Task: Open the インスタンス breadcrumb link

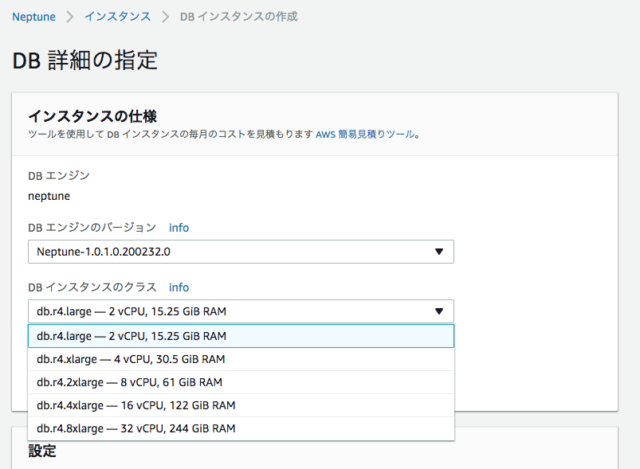Action: tap(118, 17)
